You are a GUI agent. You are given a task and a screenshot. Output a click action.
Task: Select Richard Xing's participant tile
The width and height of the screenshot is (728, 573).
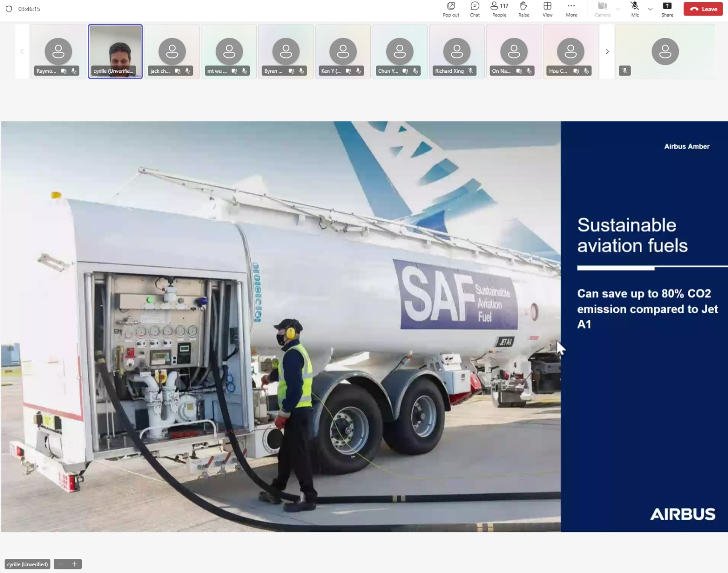click(456, 51)
